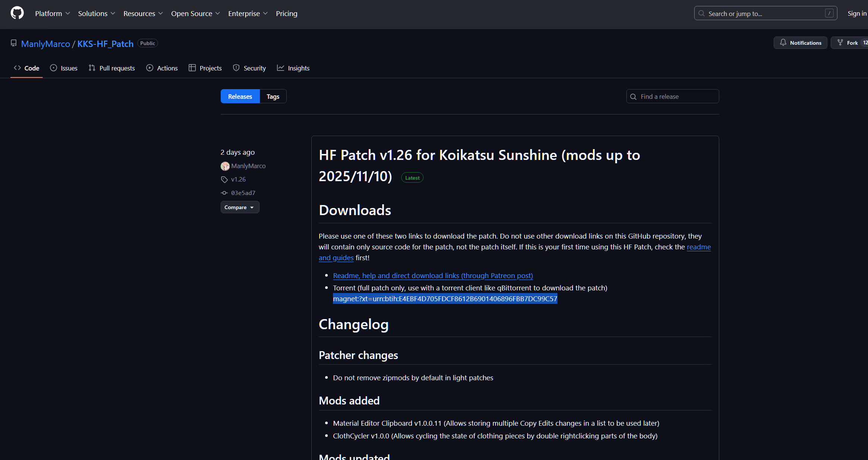Click the v1.26 tag icon
Viewport: 868px width, 460px height.
coord(224,179)
